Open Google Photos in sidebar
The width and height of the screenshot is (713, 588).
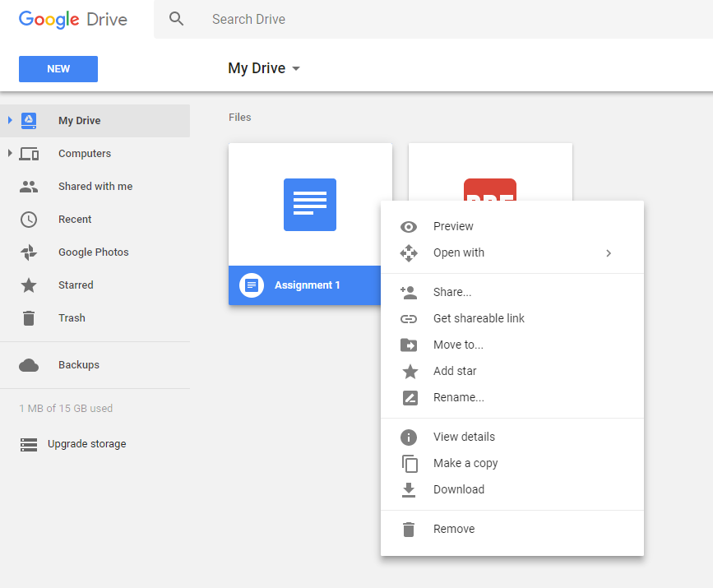tap(95, 252)
